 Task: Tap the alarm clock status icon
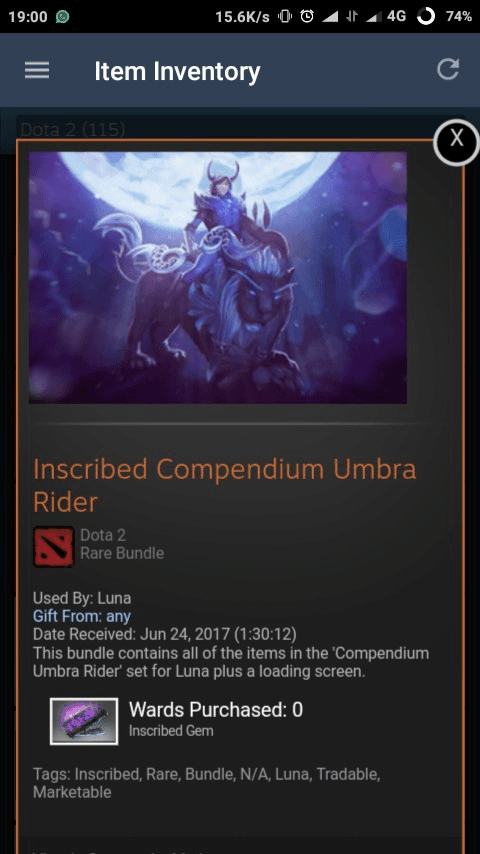point(307,17)
